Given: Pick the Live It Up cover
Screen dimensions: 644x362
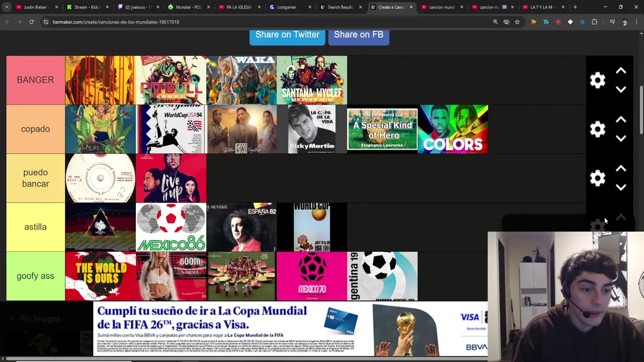Looking at the screenshot, I should pyautogui.click(x=171, y=178).
